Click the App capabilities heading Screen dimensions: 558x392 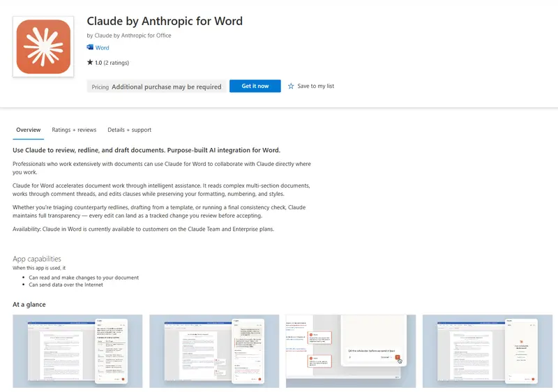[x=37, y=259]
